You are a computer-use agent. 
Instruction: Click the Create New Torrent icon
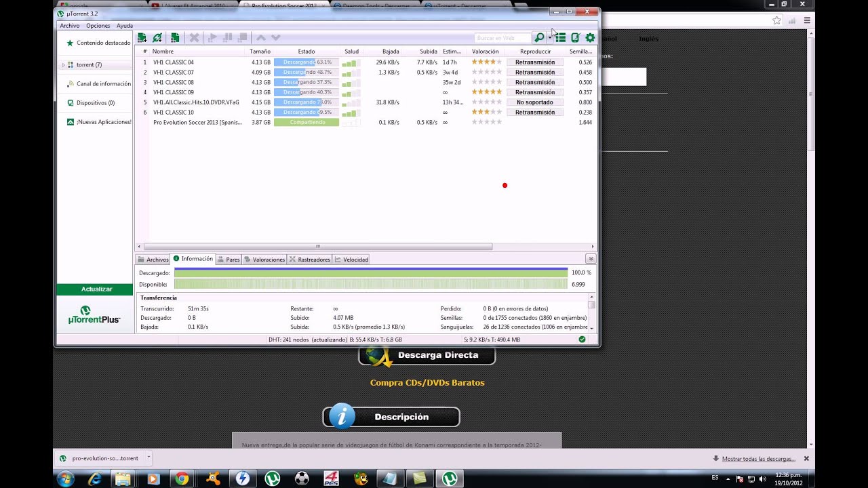(x=175, y=38)
